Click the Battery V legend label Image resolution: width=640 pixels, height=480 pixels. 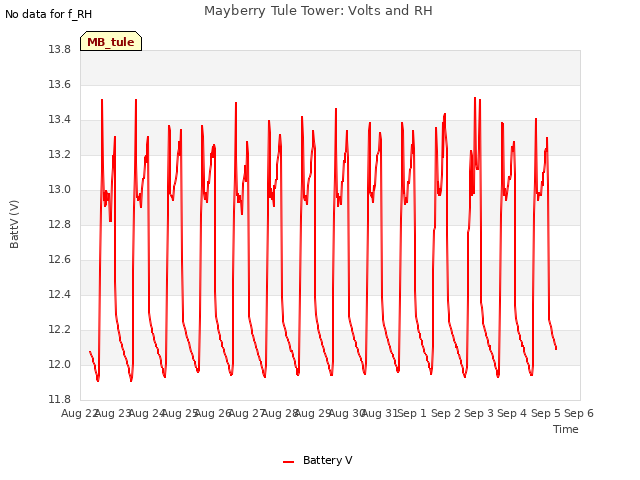click(x=328, y=460)
